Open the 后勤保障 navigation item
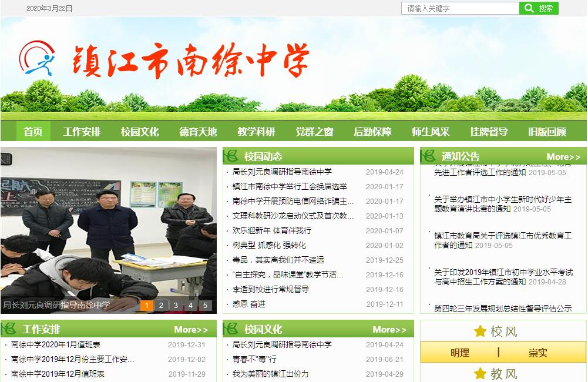 click(x=372, y=132)
